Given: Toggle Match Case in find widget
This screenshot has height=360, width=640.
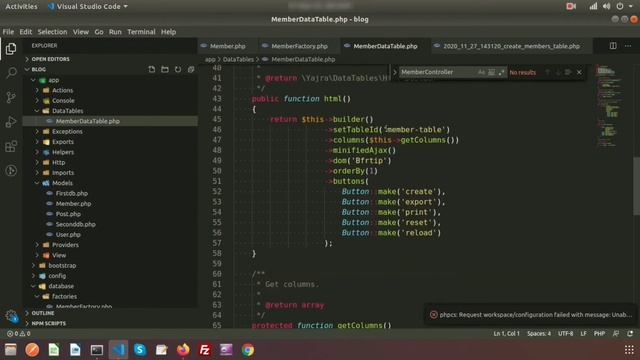Looking at the screenshot, I should (482, 72).
